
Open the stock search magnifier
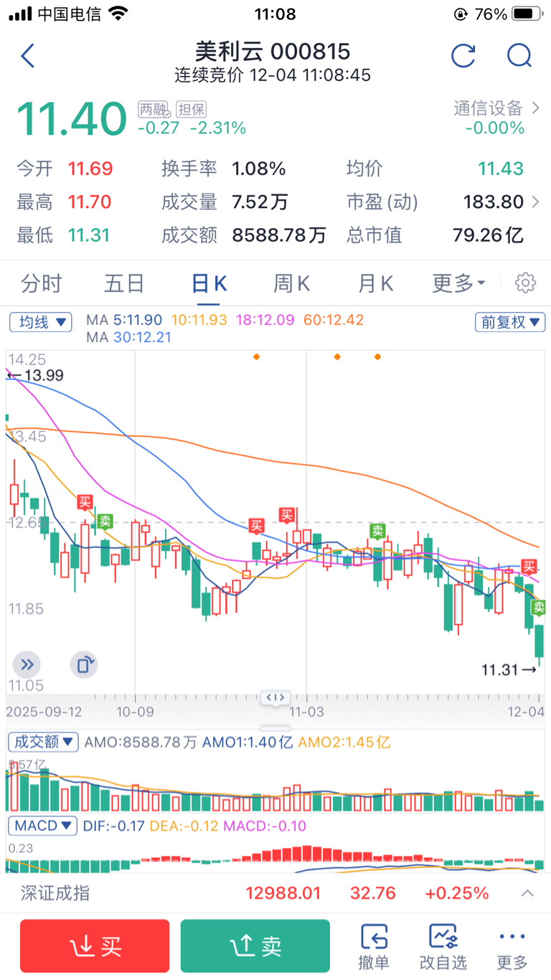click(x=518, y=56)
